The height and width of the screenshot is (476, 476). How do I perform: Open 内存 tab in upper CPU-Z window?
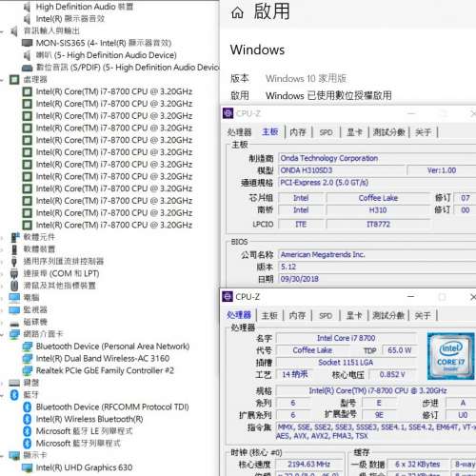point(298,132)
